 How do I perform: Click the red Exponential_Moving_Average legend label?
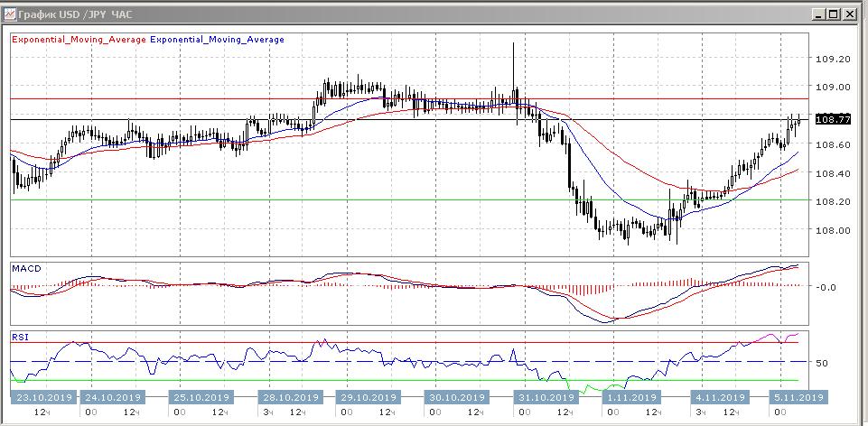78,40
